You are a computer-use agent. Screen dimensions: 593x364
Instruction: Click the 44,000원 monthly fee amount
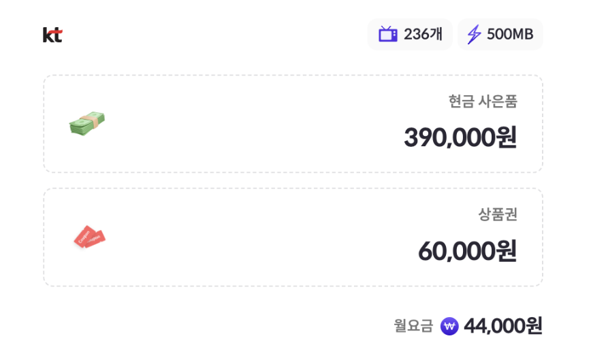pos(502,327)
